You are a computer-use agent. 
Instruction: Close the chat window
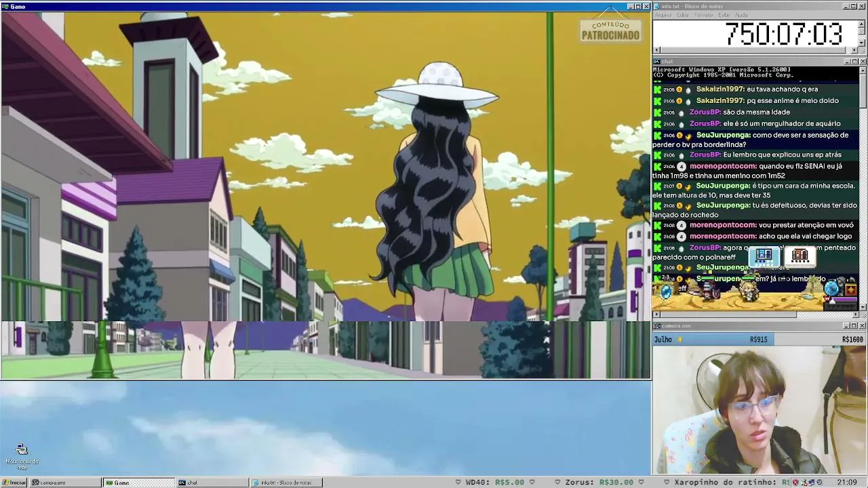click(863, 62)
